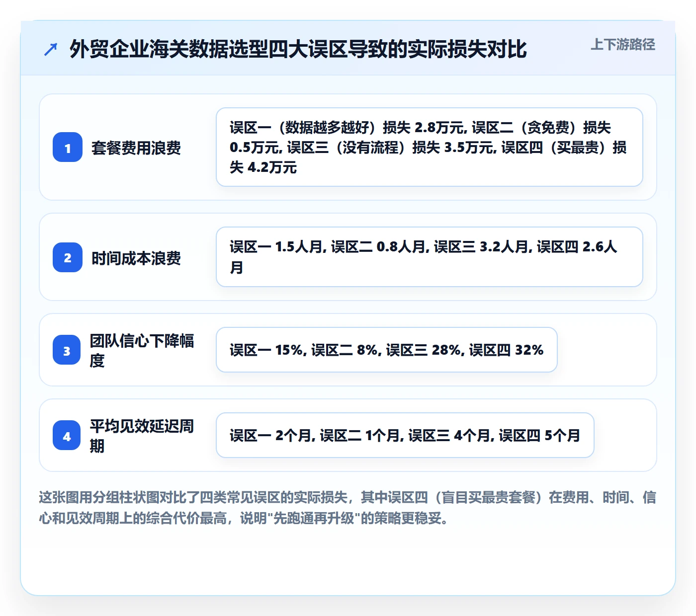Select the 时间成本浪费 row label
This screenshot has width=696, height=616.
136,258
